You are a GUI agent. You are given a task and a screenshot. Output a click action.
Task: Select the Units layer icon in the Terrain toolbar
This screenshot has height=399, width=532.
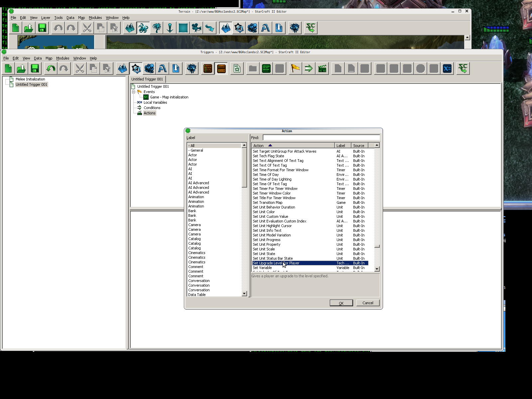[143, 28]
